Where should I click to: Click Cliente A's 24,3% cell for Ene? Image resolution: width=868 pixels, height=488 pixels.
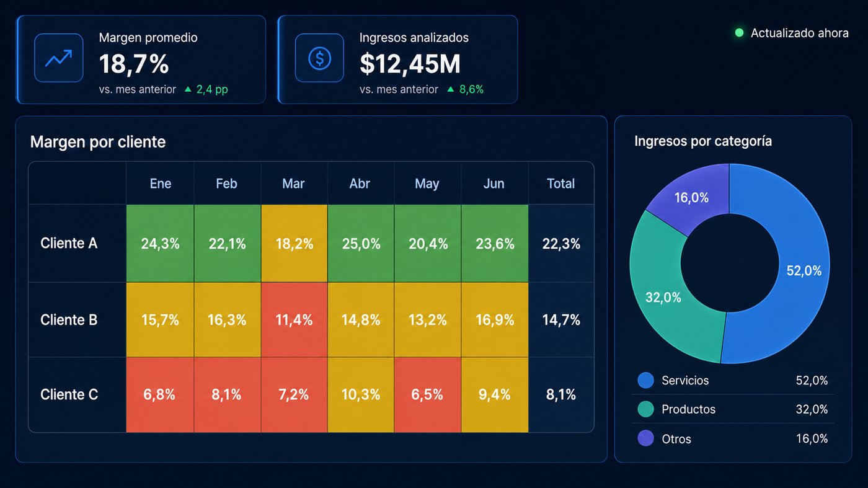coord(161,244)
